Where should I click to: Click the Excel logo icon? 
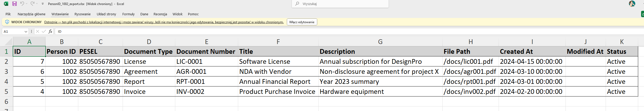[x=6, y=4]
